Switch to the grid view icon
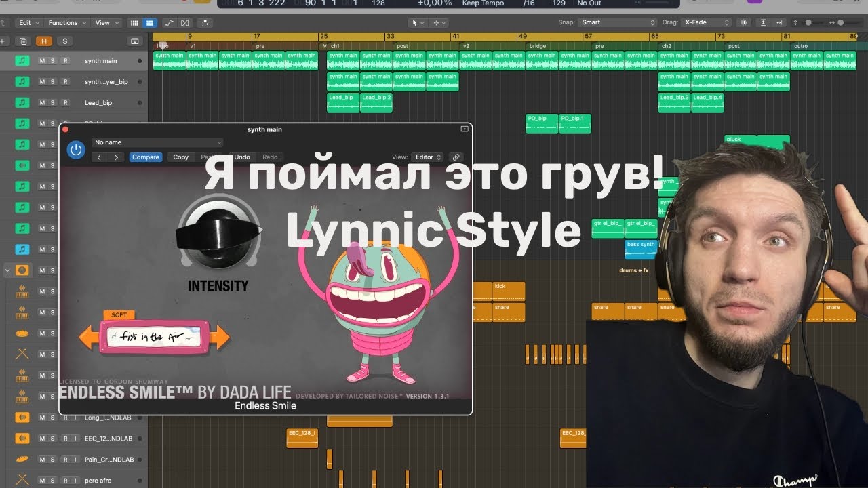The image size is (868, 488). pos(134,22)
